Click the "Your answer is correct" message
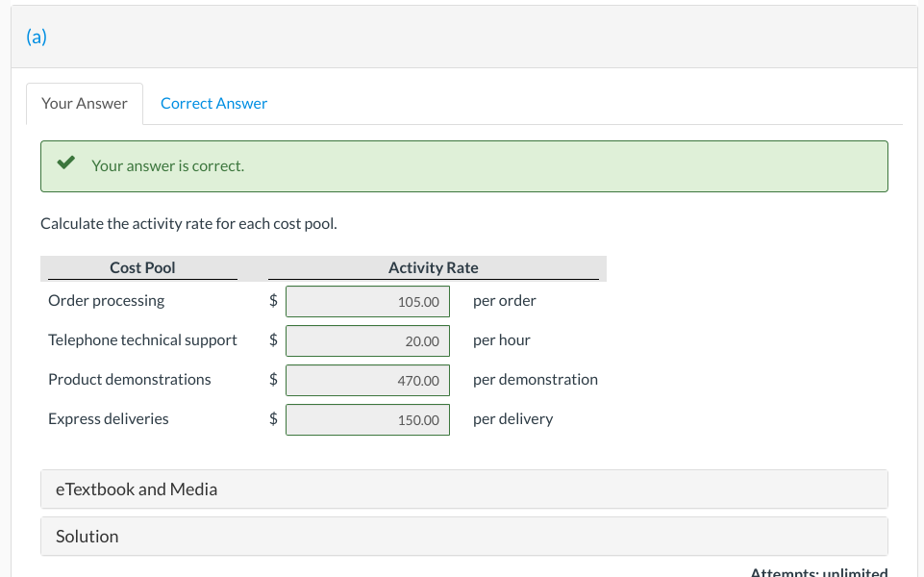The width and height of the screenshot is (924, 577). pyautogui.click(x=167, y=165)
